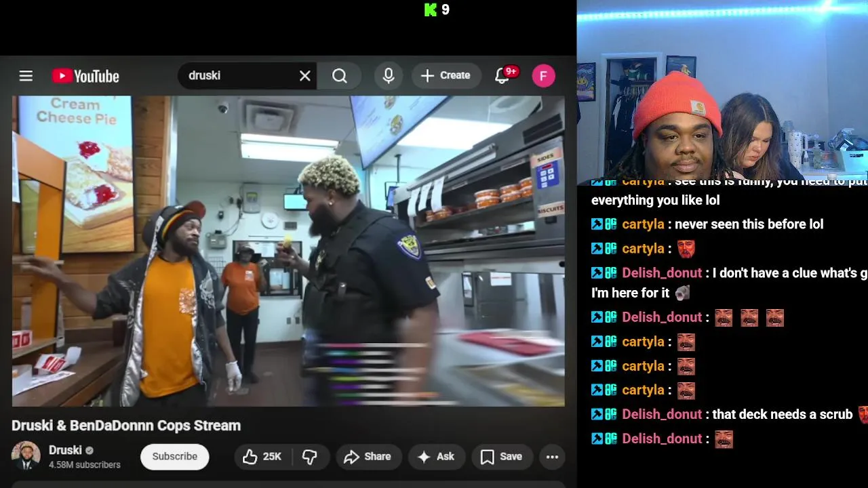Click the emote in cartyla's message below 'never seen this'
This screenshot has width=868, height=488.
coord(686,249)
